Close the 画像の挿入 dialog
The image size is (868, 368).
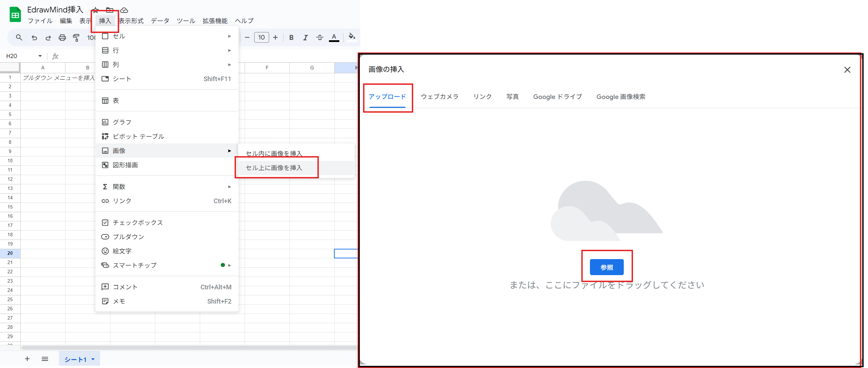[x=847, y=70]
